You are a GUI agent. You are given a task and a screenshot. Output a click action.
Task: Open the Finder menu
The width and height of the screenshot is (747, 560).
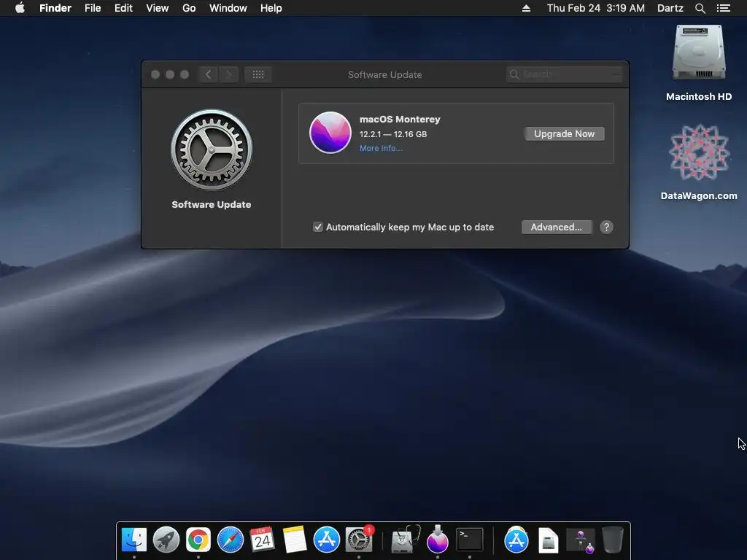[x=55, y=8]
